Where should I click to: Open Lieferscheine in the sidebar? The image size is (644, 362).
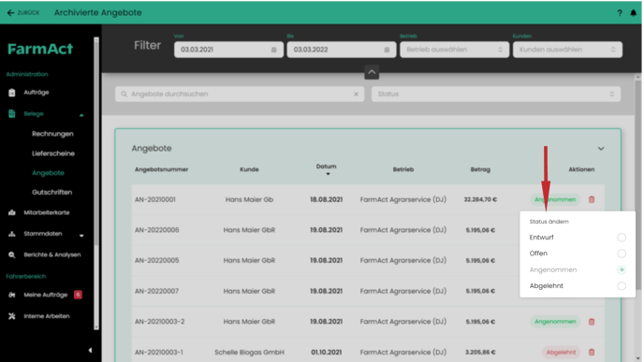tap(53, 153)
